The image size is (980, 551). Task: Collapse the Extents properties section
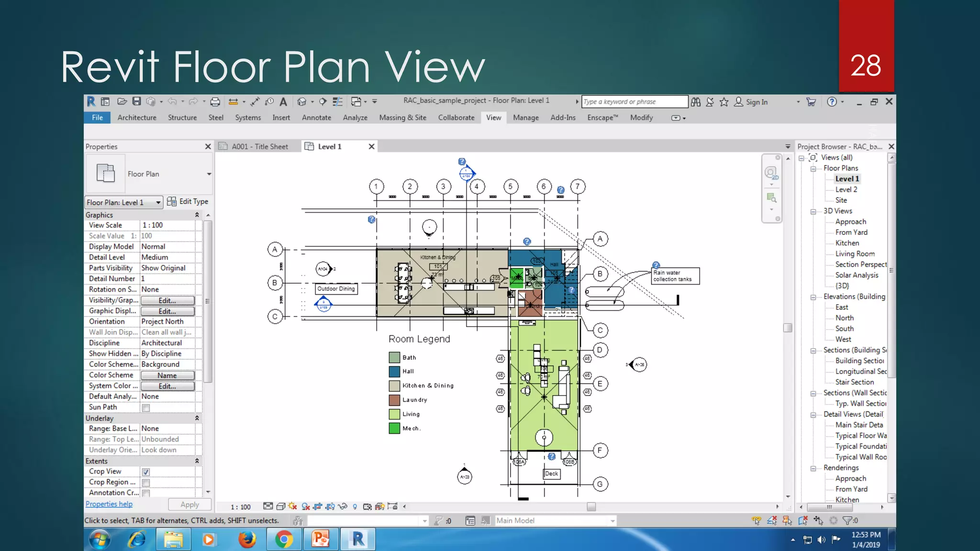197,461
